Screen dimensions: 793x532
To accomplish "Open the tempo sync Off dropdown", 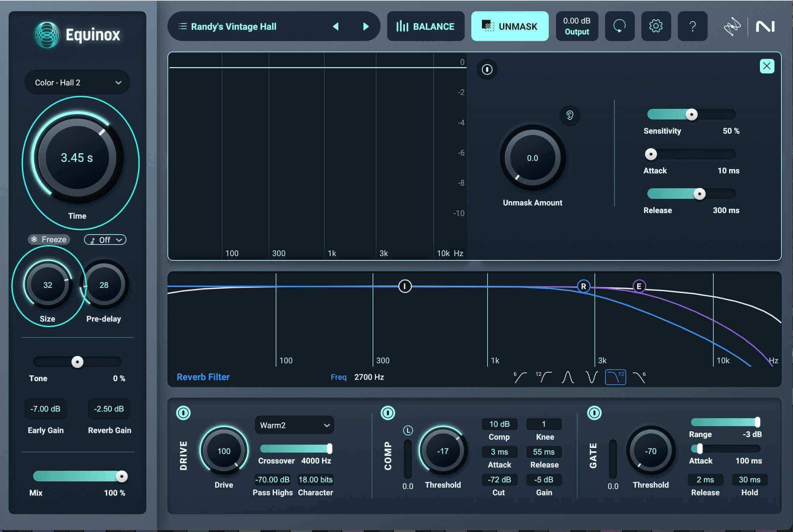I will (105, 240).
